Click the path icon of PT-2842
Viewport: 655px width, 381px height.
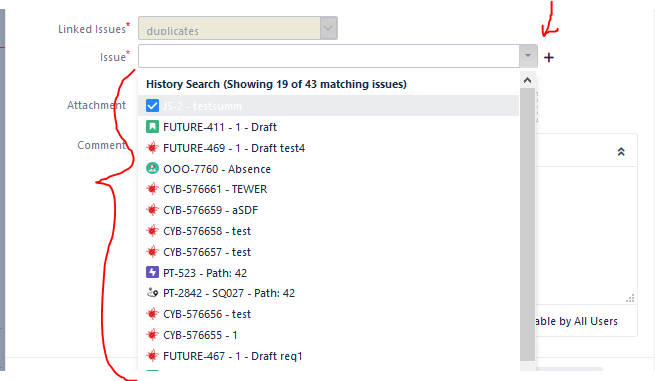(152, 293)
